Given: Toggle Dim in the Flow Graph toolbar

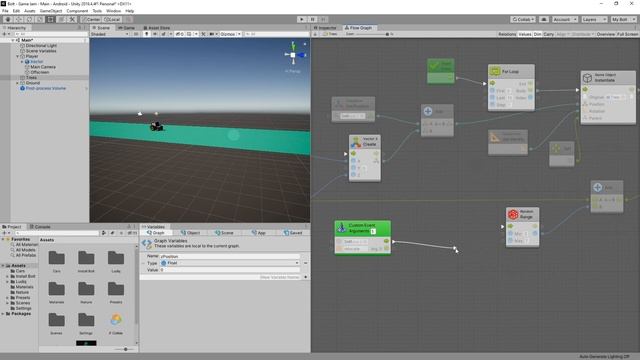Looking at the screenshot, I should point(537,34).
